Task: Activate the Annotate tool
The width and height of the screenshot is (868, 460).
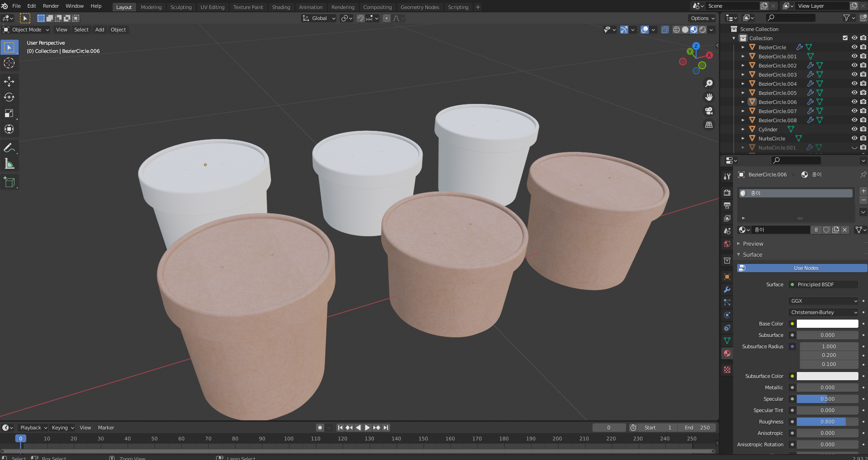Action: [x=9, y=148]
